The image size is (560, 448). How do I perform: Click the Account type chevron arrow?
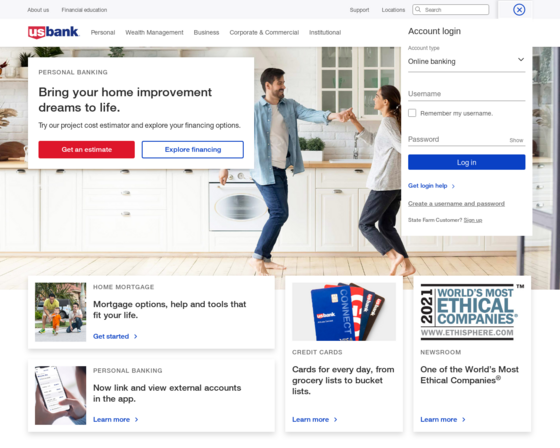521,60
